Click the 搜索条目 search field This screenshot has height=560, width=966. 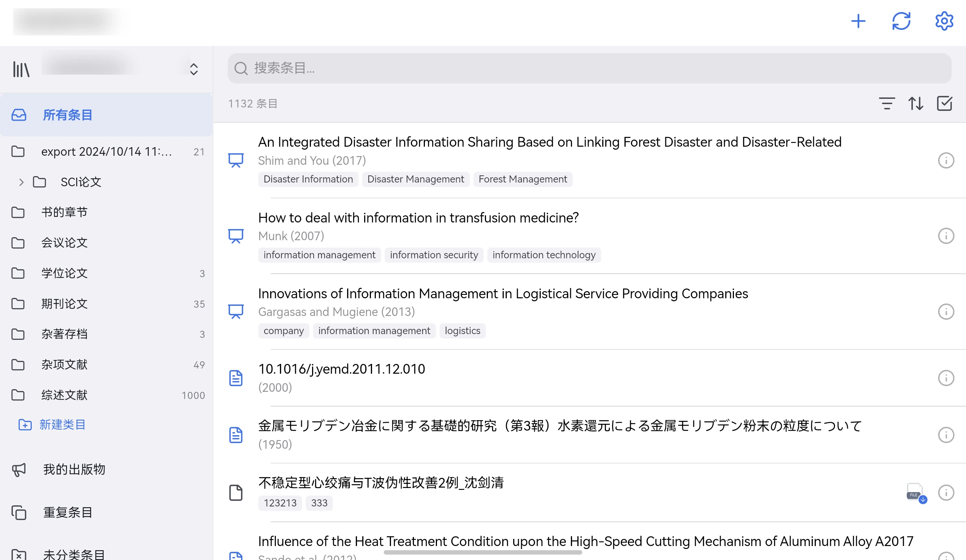(x=589, y=68)
